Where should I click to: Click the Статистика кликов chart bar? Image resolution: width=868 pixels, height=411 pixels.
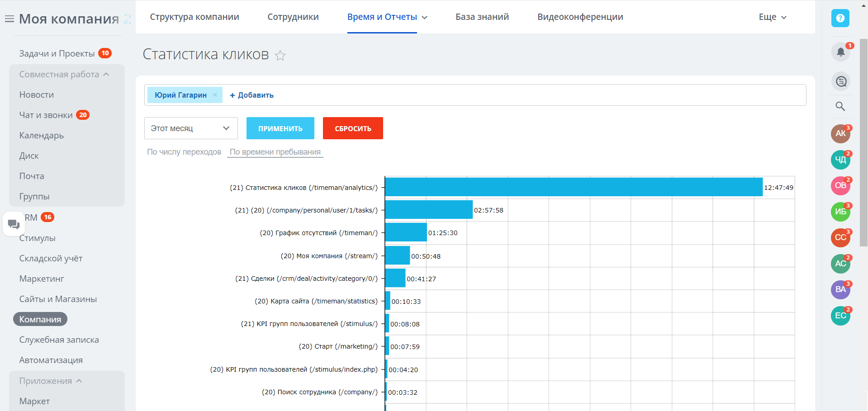pyautogui.click(x=574, y=187)
